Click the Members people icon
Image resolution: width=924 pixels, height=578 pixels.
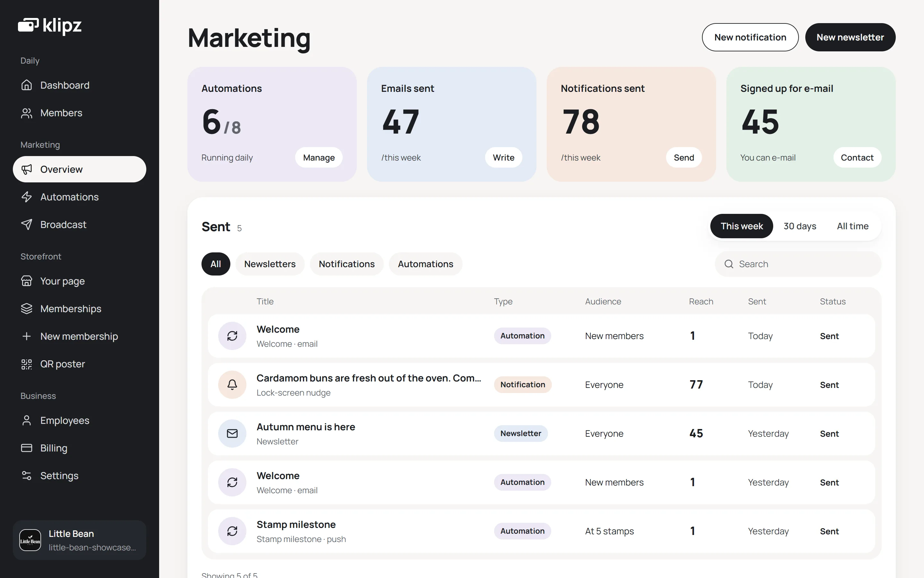tap(26, 113)
